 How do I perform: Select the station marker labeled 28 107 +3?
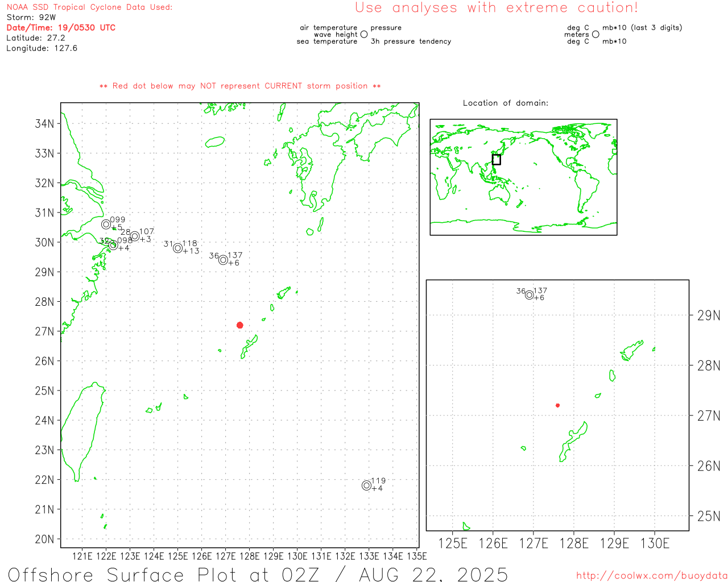[x=135, y=236]
